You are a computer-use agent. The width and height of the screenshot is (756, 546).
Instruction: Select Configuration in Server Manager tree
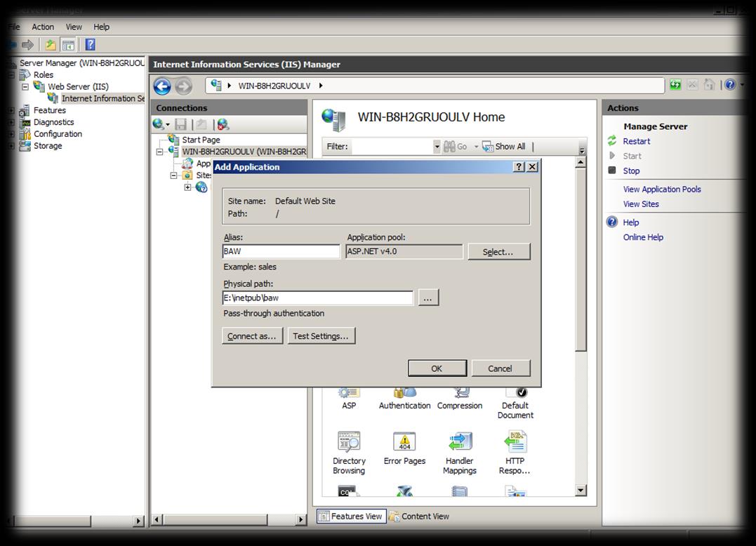[x=58, y=134]
